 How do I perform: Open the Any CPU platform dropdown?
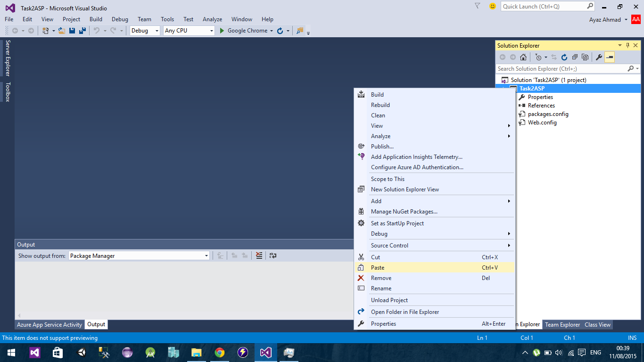(189, 31)
